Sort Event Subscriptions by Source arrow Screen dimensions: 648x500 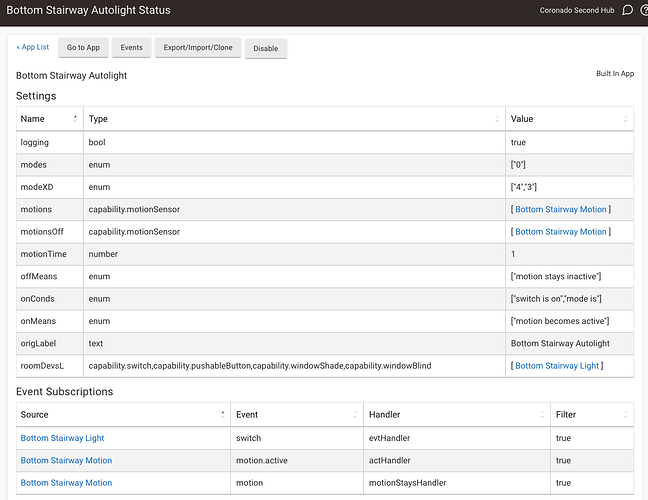tap(220, 414)
